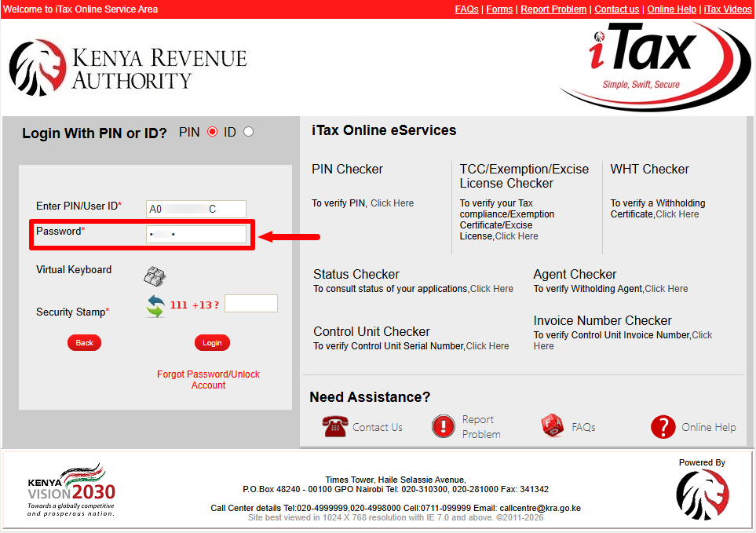Click Here to verify PIN

tap(392, 203)
